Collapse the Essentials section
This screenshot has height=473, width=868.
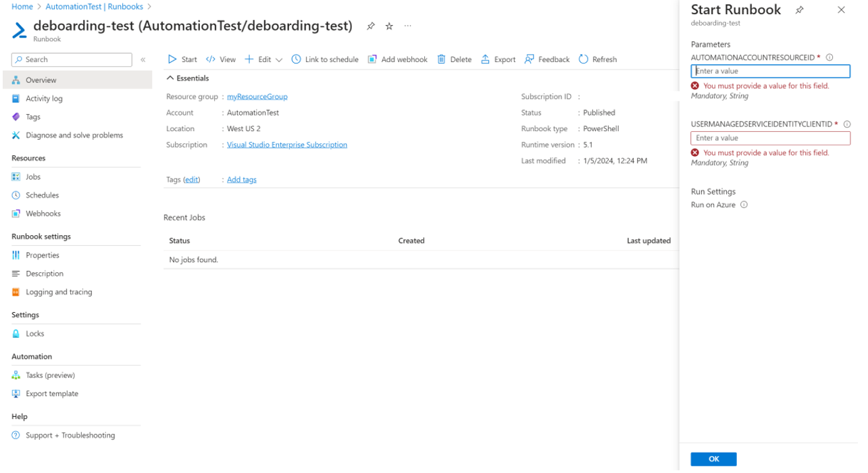188,78
